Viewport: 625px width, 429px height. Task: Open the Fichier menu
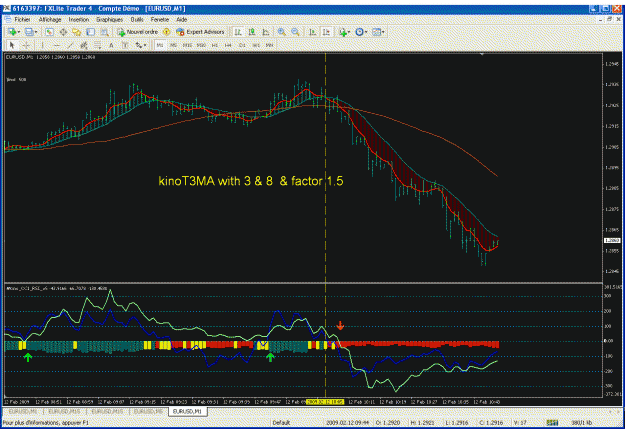(x=22, y=19)
